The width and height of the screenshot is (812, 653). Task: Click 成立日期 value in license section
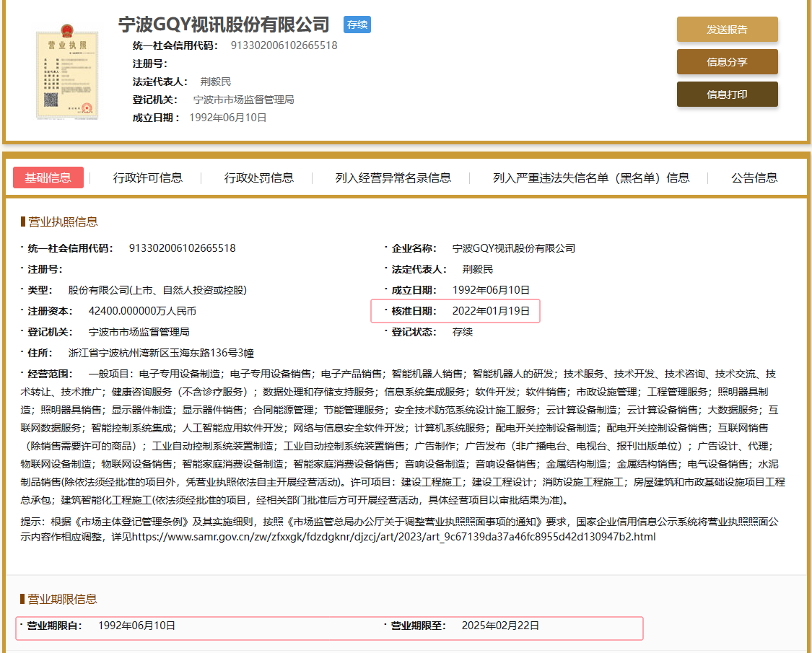click(x=491, y=290)
